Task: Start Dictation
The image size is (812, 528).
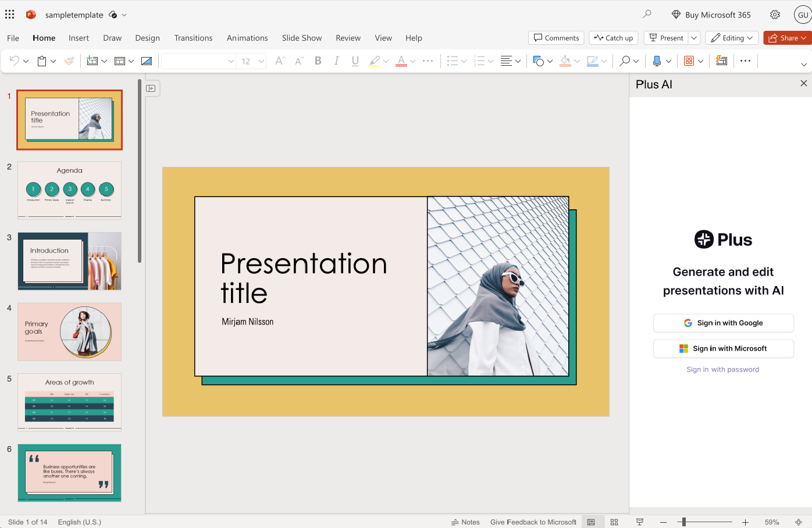Action: [x=658, y=60]
